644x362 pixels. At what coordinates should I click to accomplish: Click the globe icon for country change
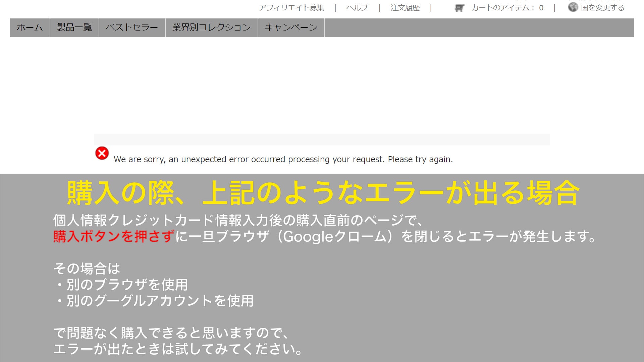coord(573,7)
